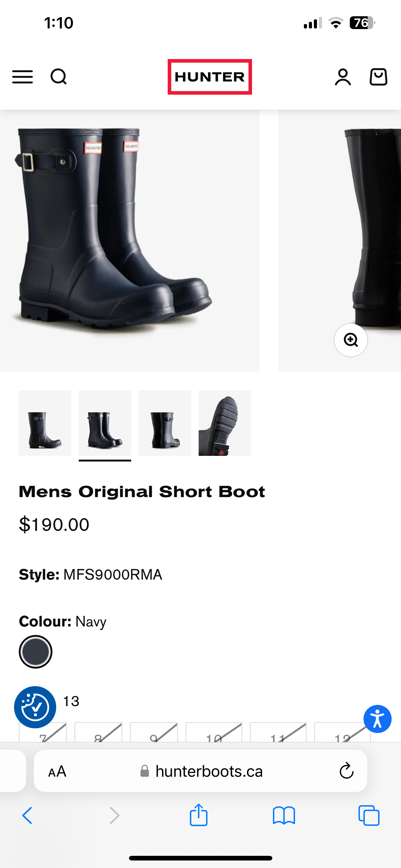Open the hamburger navigation menu
Screen dimensions: 401x868
pyautogui.click(x=22, y=77)
